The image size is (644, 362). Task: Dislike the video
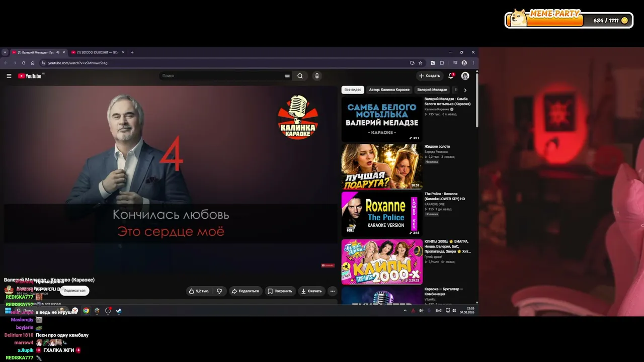pyautogui.click(x=219, y=291)
